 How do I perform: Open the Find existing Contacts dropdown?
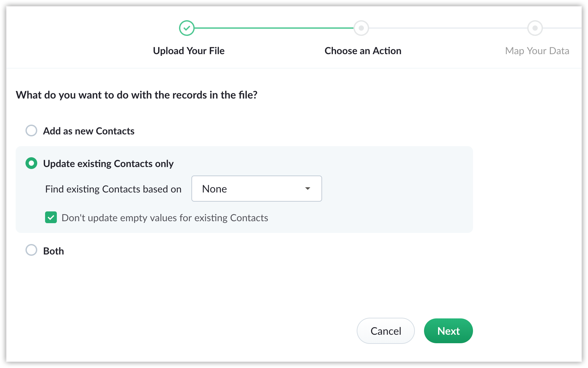(x=256, y=189)
